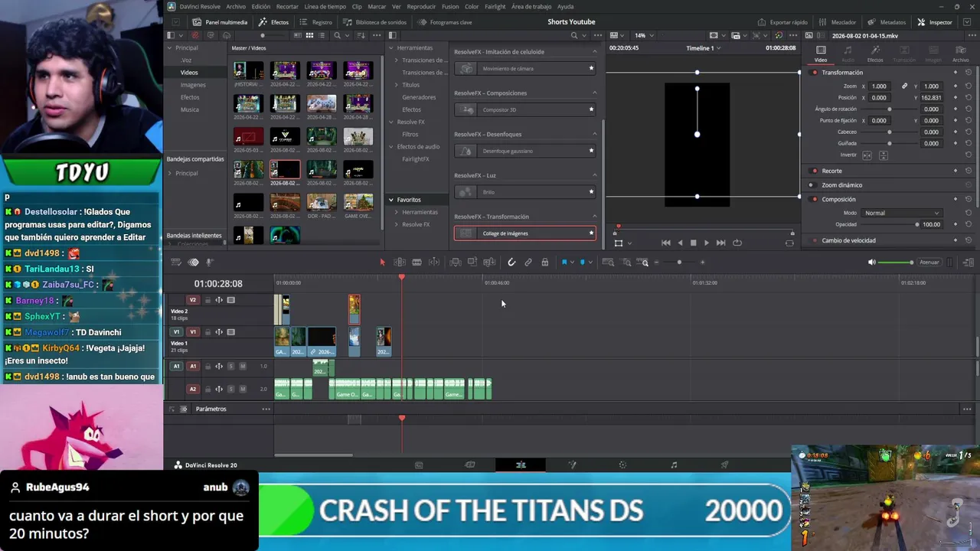Mute audio track A1 with M button
980x551 pixels.
(x=243, y=366)
